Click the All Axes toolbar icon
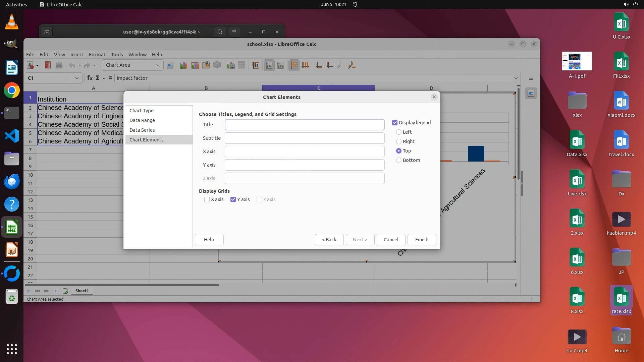Screen dimensions: 644x362 tap(352, 65)
